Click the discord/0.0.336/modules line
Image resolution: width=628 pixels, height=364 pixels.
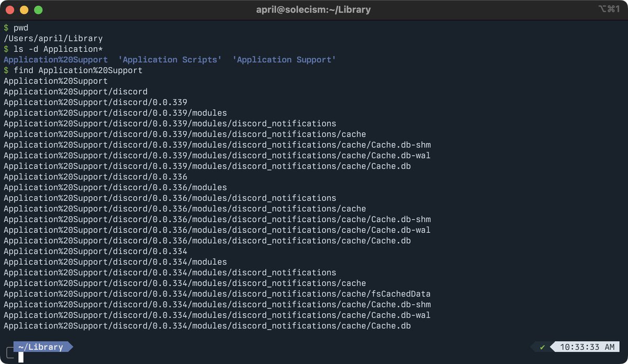click(115, 187)
